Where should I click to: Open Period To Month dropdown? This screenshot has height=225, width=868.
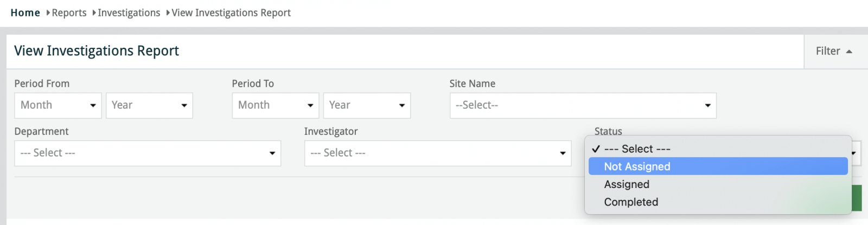[275, 105]
